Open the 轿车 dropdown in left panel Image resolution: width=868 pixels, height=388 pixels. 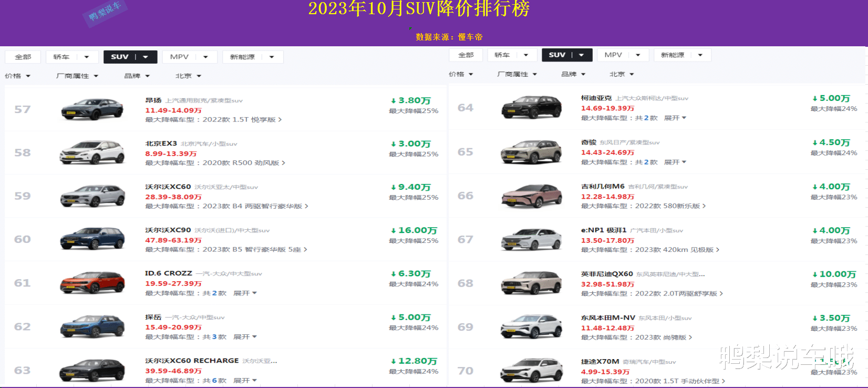coord(71,57)
